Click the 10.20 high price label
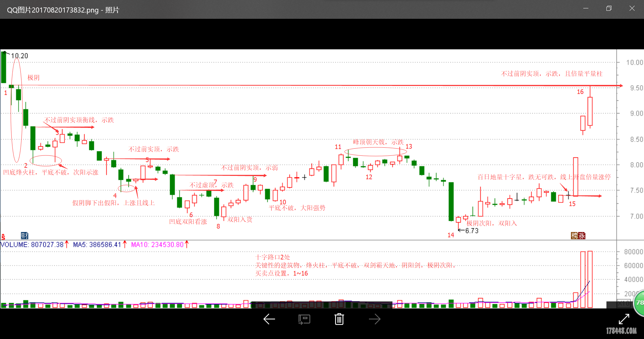The width and height of the screenshot is (644, 339). click(x=19, y=56)
